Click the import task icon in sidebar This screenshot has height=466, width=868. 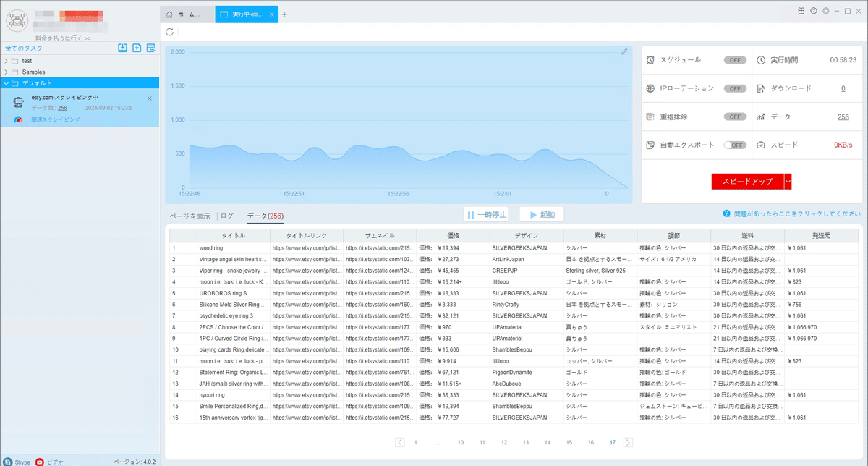tap(123, 48)
